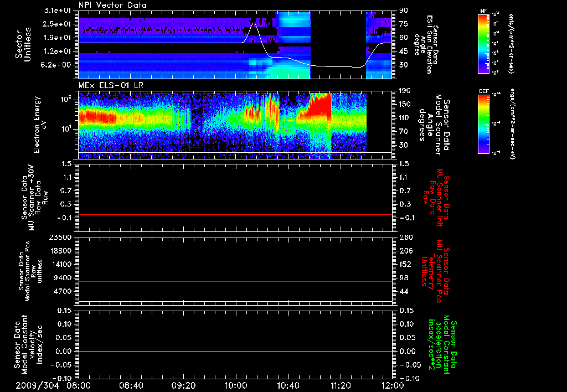Screen dimensions: 567x392
Task: Click the white sun elevation peak in NPI plot
Action: (x=254, y=23)
